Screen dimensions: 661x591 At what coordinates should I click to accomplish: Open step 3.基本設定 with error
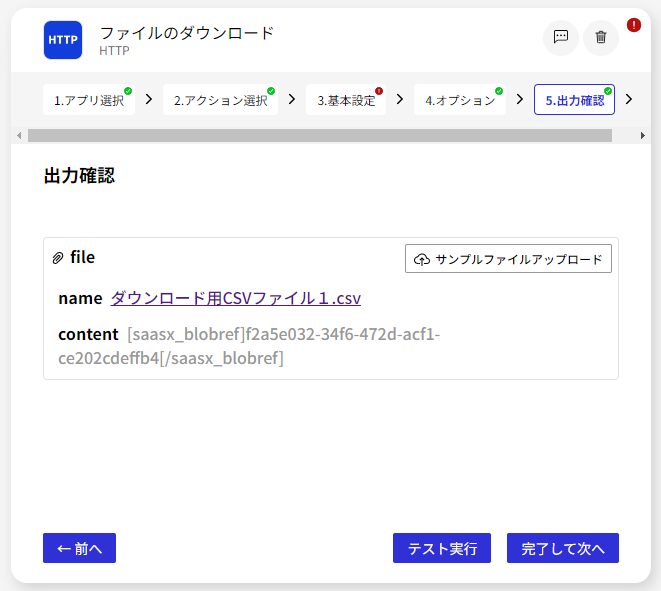[346, 100]
